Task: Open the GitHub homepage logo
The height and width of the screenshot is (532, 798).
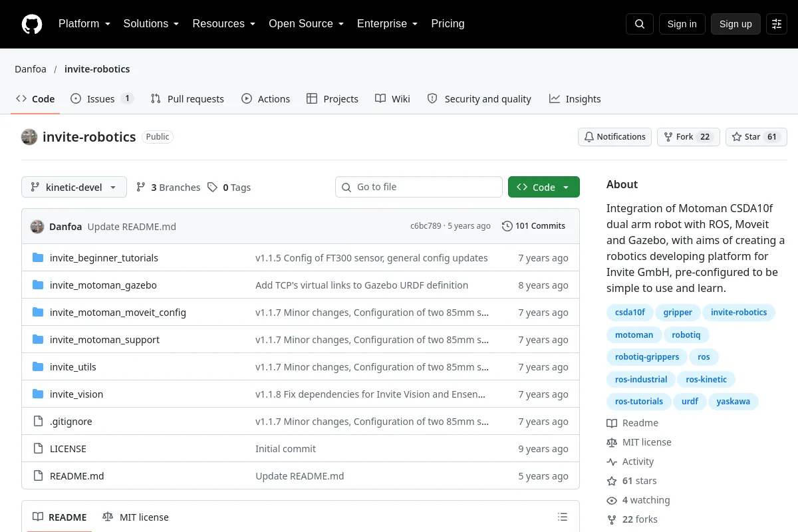Action: pyautogui.click(x=32, y=24)
